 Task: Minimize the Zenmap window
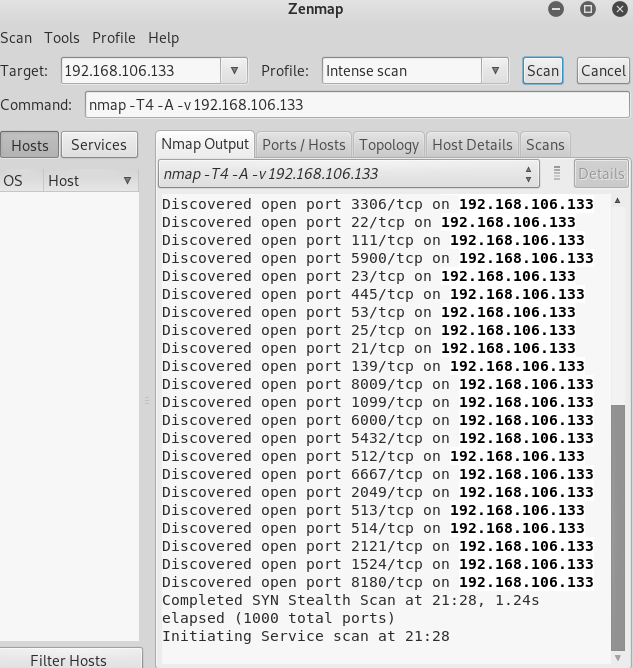point(555,9)
